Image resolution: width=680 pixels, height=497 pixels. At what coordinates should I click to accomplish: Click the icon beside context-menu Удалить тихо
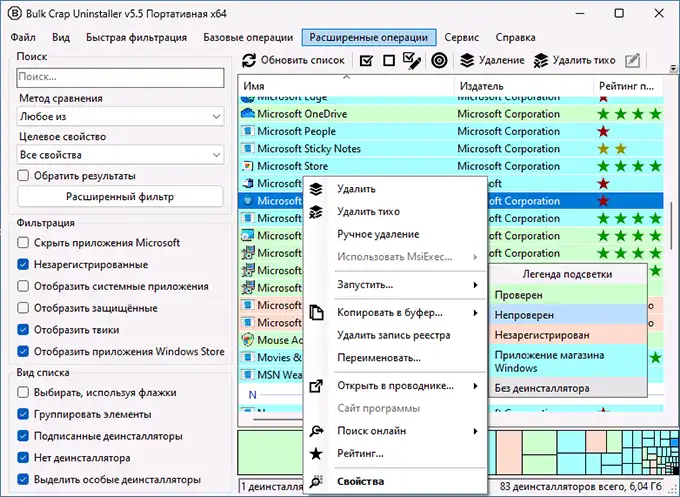click(x=316, y=212)
